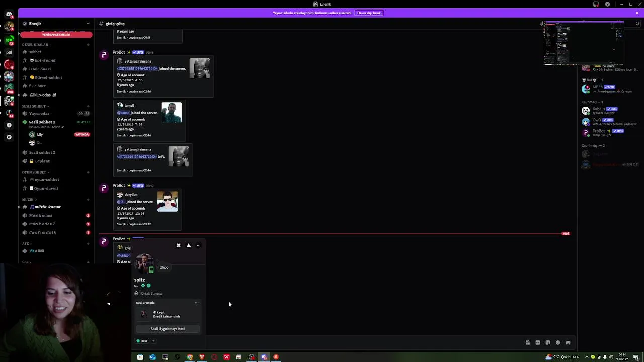This screenshot has height=362, width=644.
Task: Add a new server with plus icon
Action: point(9,125)
